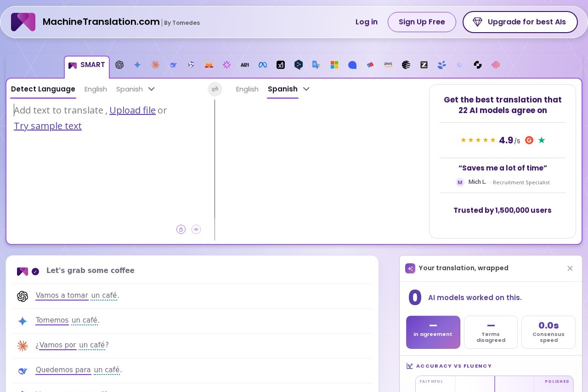588x392 pixels.
Task: Click the 'Tomemos un café' translation
Action: pyautogui.click(x=68, y=320)
